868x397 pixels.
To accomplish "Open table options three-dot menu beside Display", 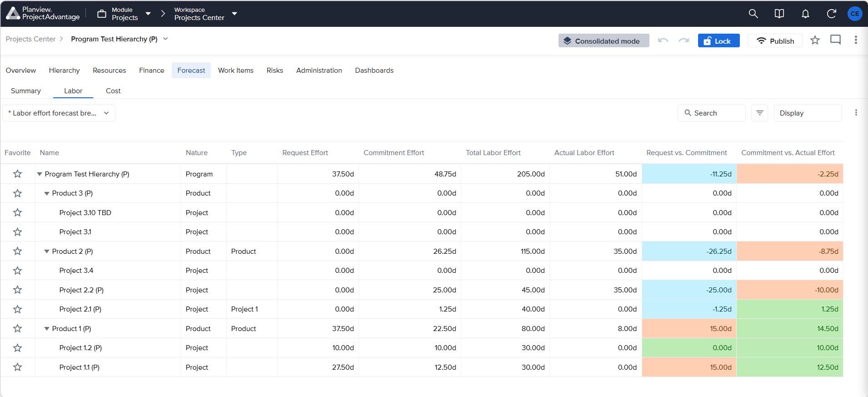I will pos(856,113).
